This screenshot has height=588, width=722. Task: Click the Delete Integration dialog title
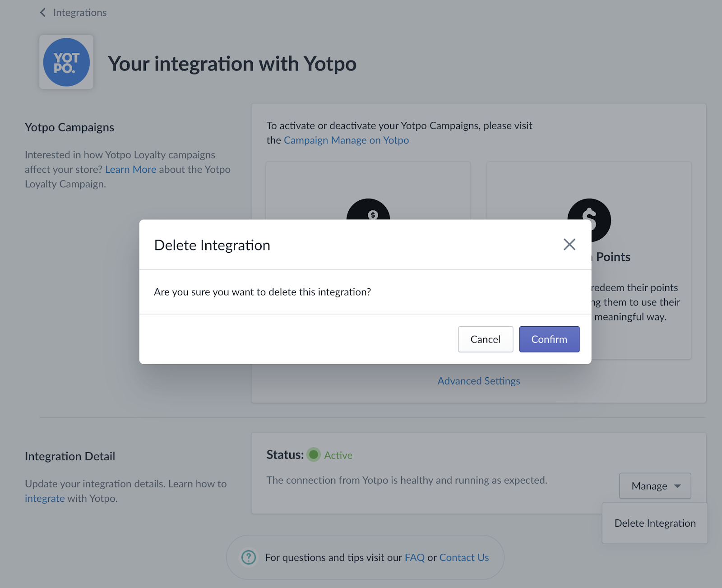(x=212, y=245)
